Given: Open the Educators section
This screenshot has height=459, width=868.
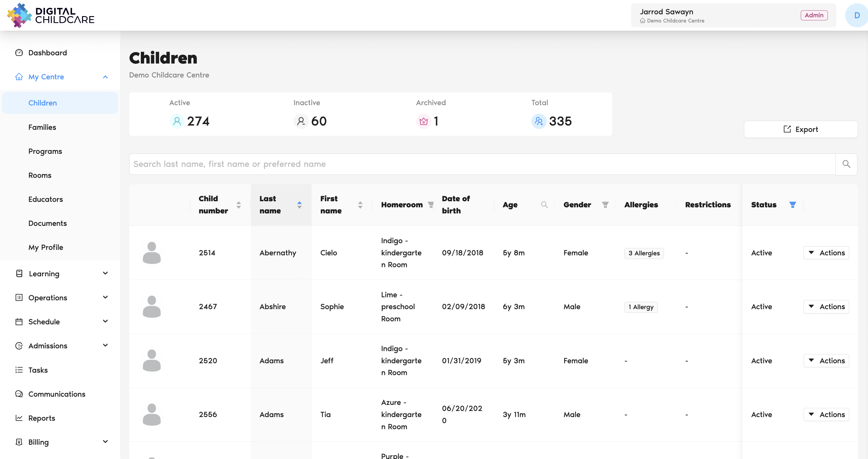Looking at the screenshot, I should coord(46,199).
